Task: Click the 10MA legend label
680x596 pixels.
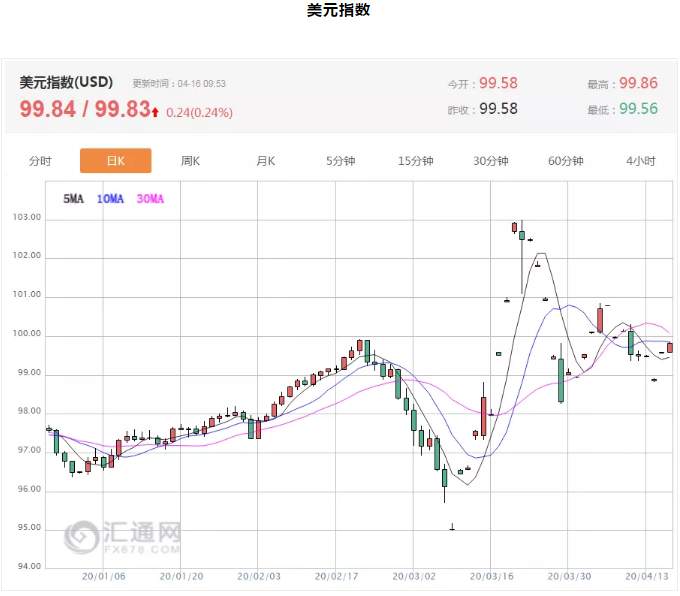Action: [110, 199]
